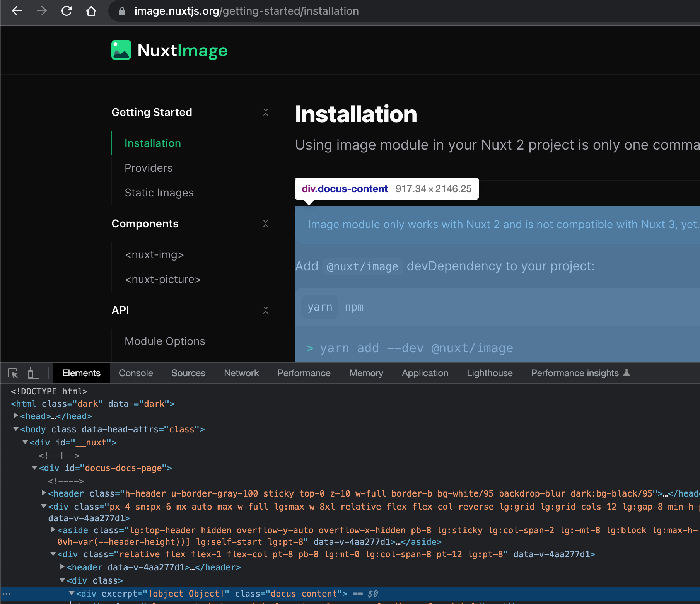Activate the DevTools element inspector picker
Screen dimensions: 700x604
tap(13, 373)
